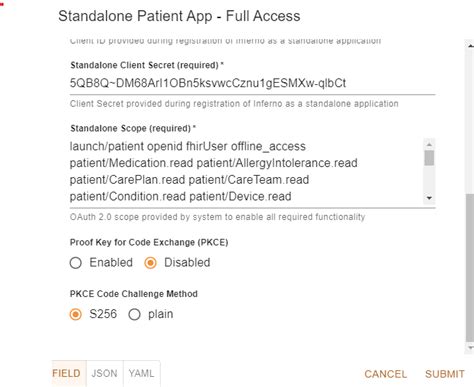Click dialog scrollbar down arrow at bottom

pyautogui.click(x=470, y=348)
